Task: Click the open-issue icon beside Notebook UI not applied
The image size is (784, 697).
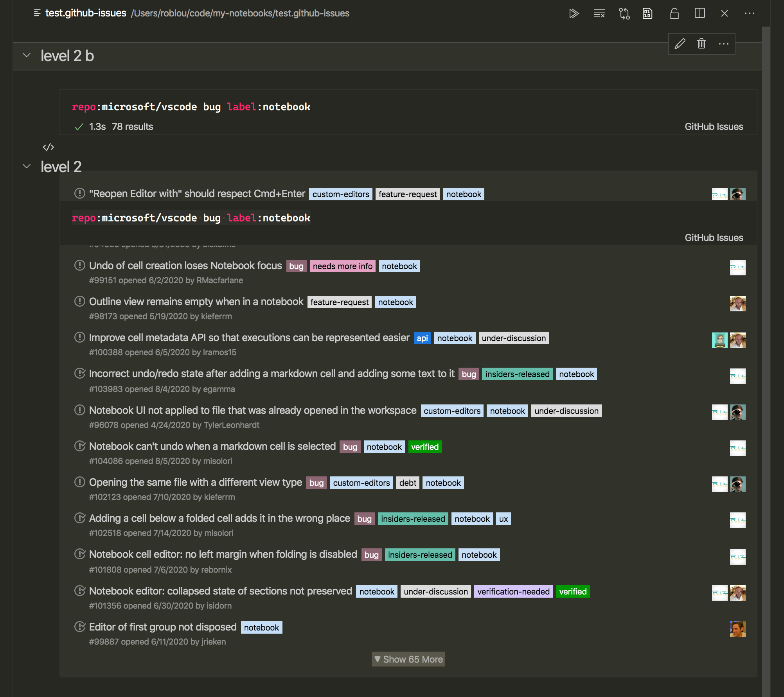Action: pos(79,410)
